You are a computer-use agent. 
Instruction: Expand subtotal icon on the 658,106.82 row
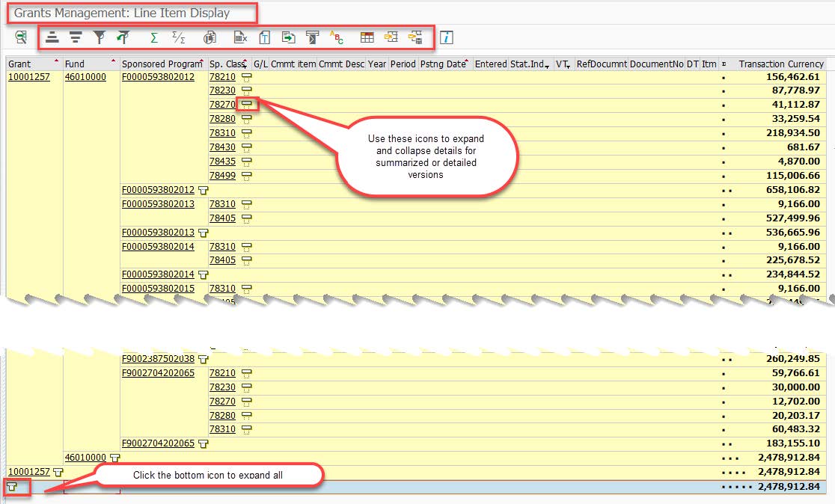[203, 190]
